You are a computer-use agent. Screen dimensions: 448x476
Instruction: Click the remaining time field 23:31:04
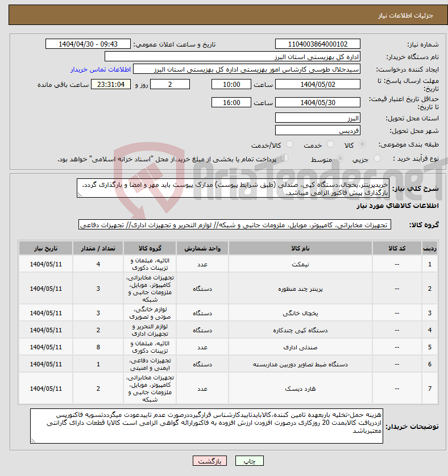111,85
